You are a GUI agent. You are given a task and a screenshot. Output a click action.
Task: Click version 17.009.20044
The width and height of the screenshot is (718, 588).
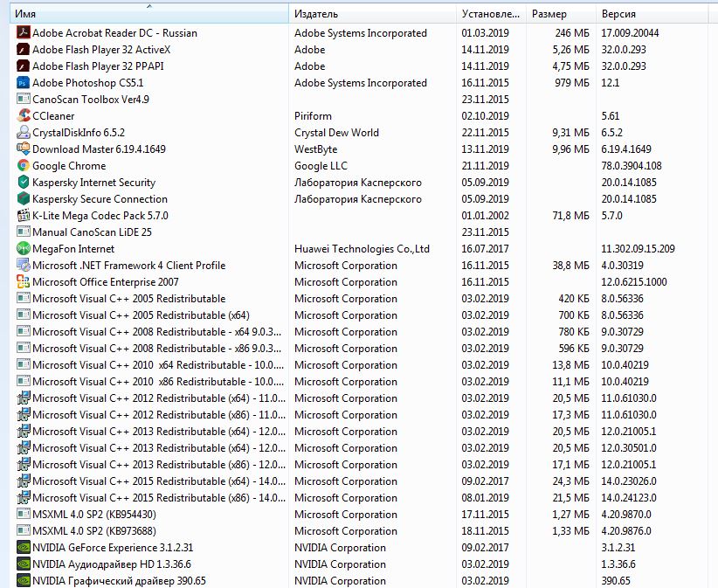pyautogui.click(x=630, y=33)
